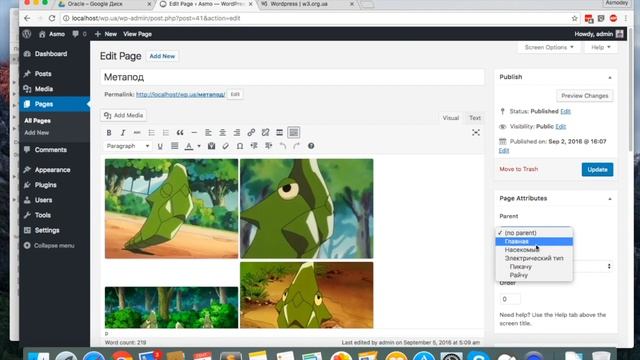
Task: Click Move to Trash link
Action: pos(518,169)
